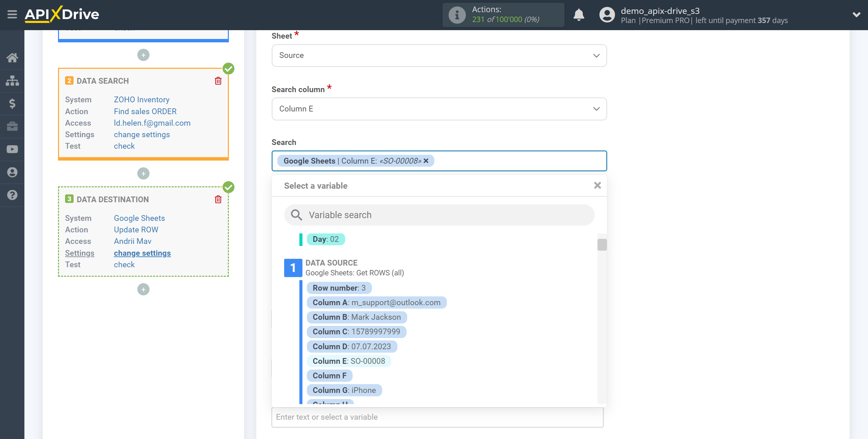Viewport: 868px width, 439px height.
Task: Add a step above Data Search
Action: [x=143, y=55]
